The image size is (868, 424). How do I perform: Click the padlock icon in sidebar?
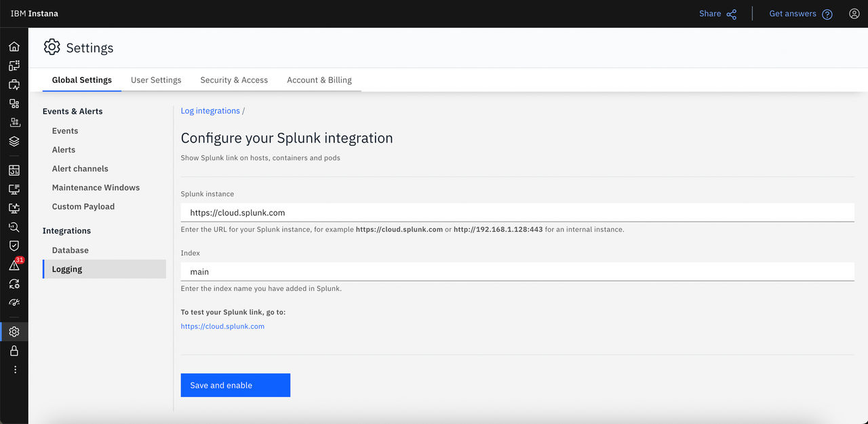(x=14, y=351)
